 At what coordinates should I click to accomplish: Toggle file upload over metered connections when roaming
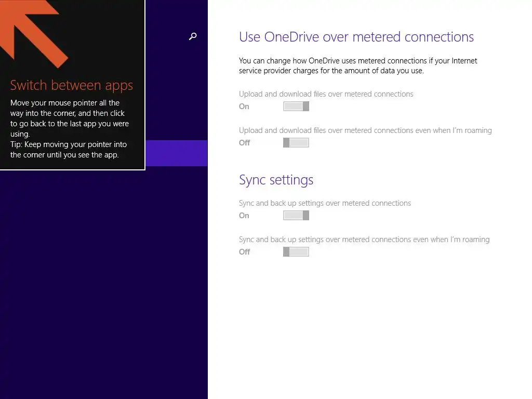[x=296, y=142]
